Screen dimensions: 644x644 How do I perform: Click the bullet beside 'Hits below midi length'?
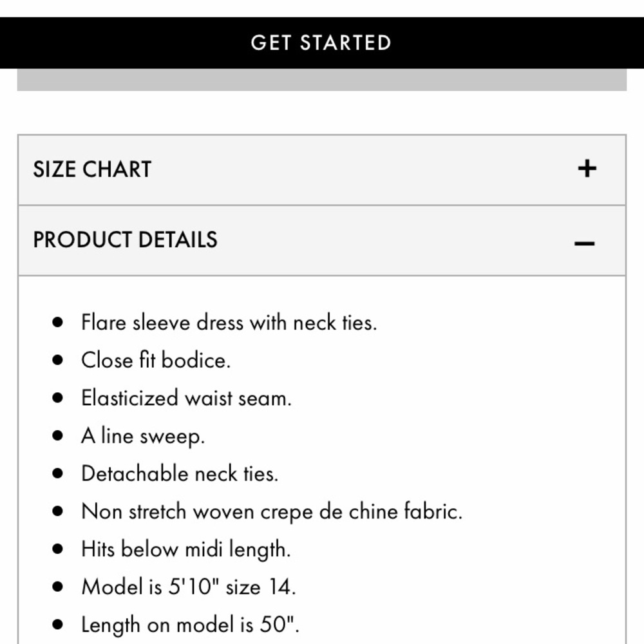[x=58, y=549]
